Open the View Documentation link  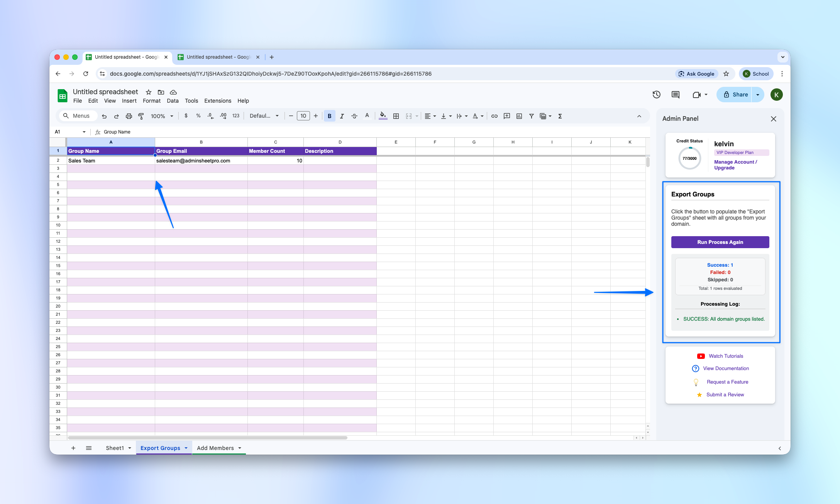coord(726,369)
